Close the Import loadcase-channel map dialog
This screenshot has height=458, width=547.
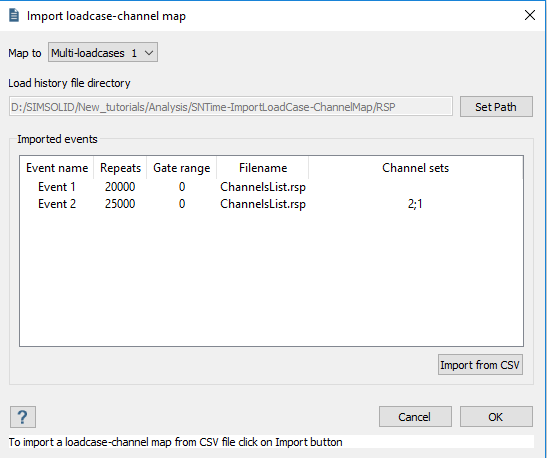tap(530, 15)
